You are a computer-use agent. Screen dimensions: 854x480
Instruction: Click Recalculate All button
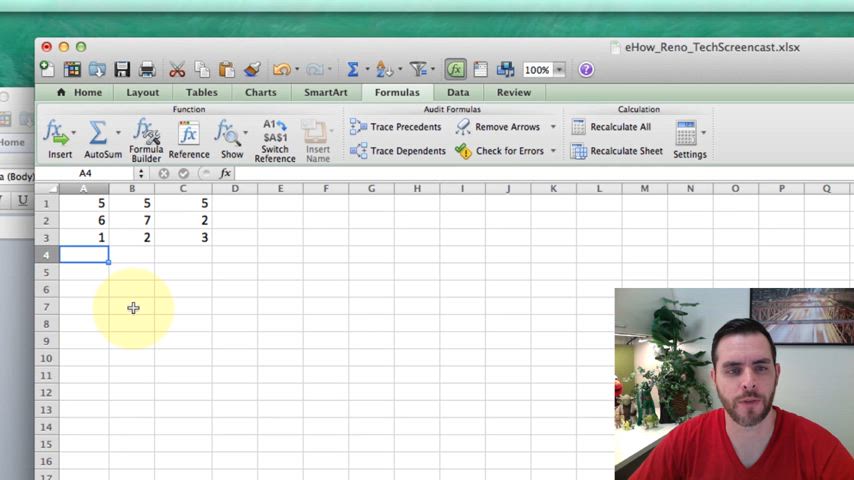tap(611, 127)
